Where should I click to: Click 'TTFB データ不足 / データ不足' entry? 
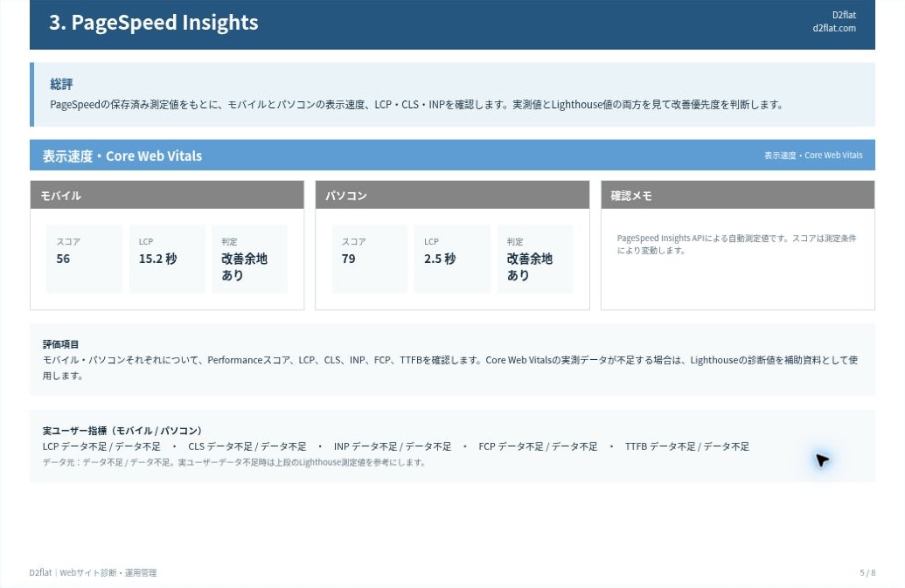[686, 446]
